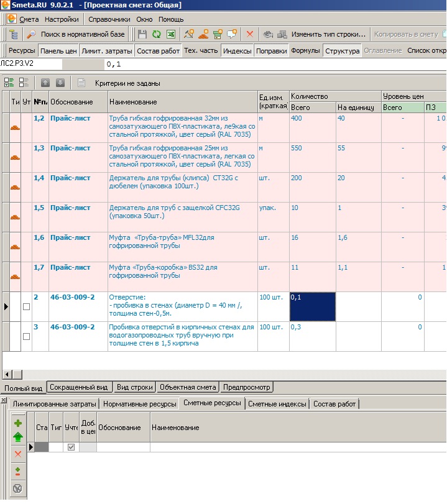Screen dimensions: 447x504
Task: Click the green up arrow in resources panel
Action: [x=18, y=438]
